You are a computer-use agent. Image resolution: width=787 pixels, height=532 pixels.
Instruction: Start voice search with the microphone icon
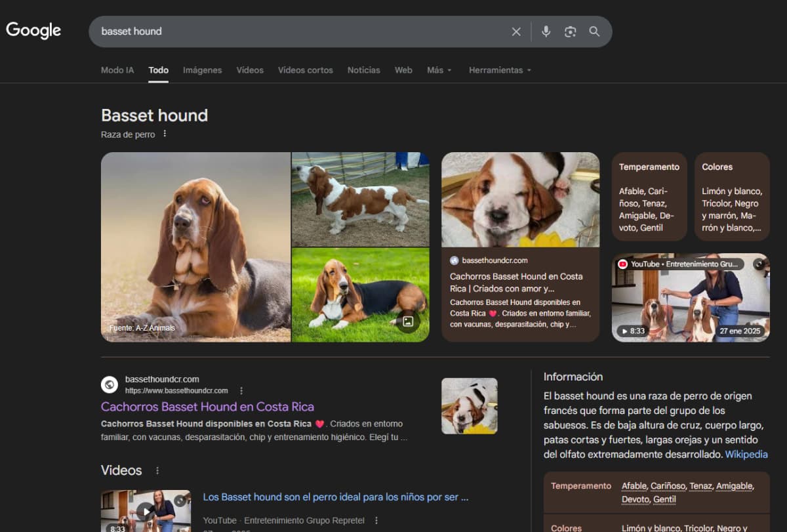546,31
